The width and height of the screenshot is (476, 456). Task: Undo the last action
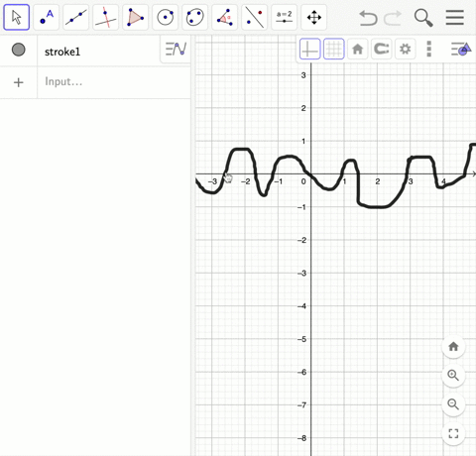click(368, 18)
